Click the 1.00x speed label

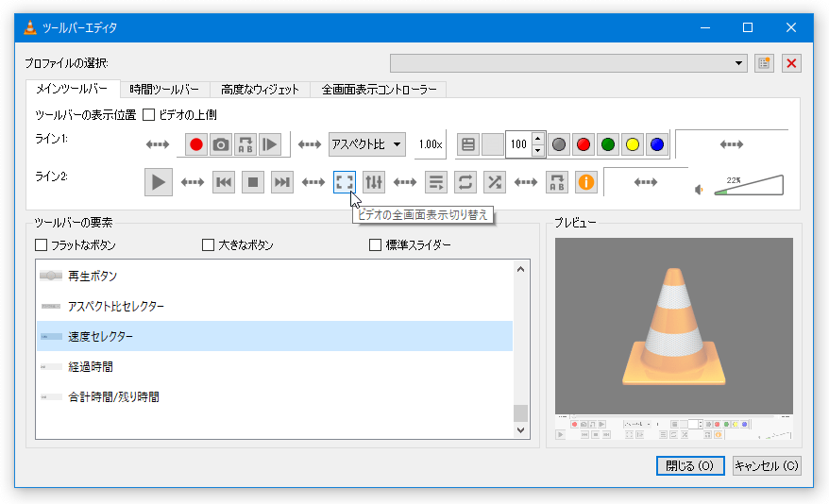[x=431, y=144]
